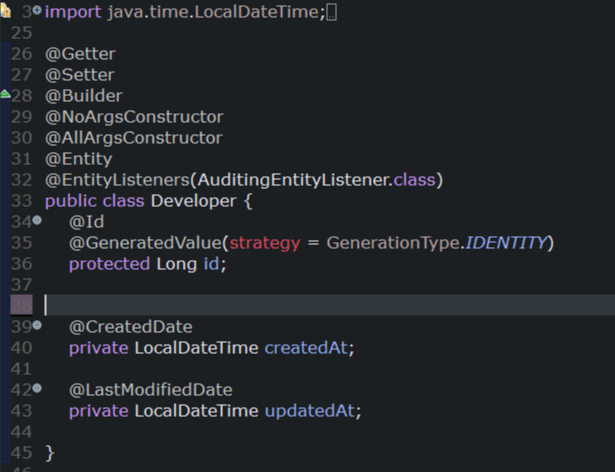The image size is (615, 472).
Task: Click line number 33 in the gutter
Action: click(22, 201)
